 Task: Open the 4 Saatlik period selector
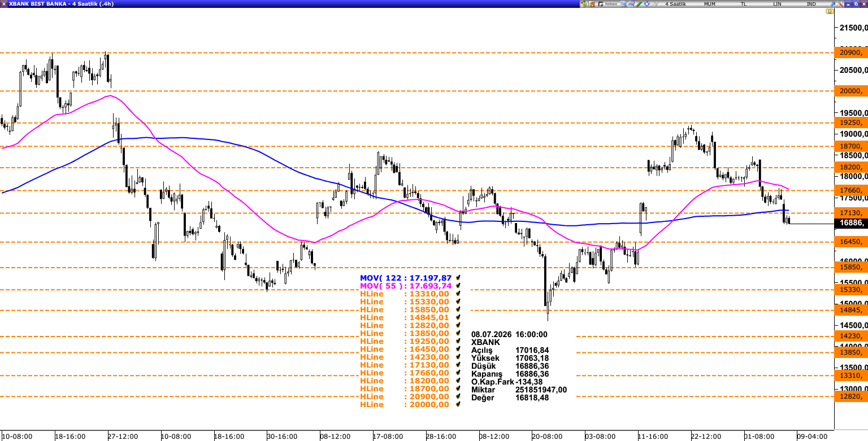pyautogui.click(x=675, y=4)
